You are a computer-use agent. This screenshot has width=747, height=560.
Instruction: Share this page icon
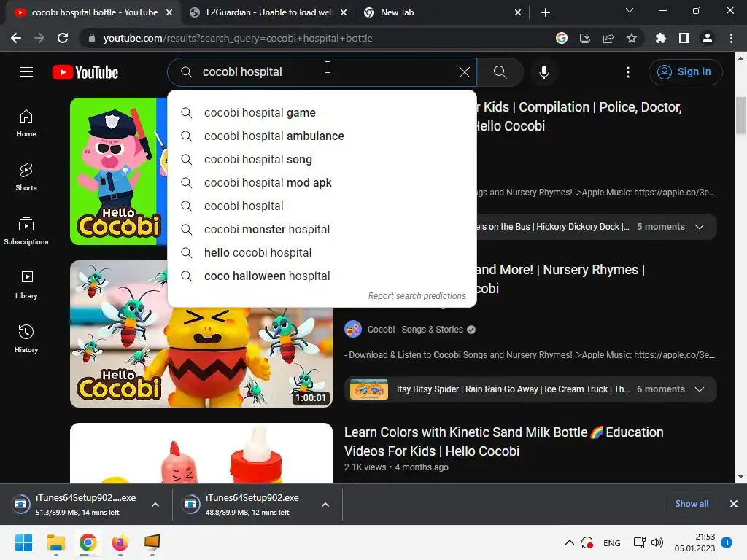[x=608, y=38]
